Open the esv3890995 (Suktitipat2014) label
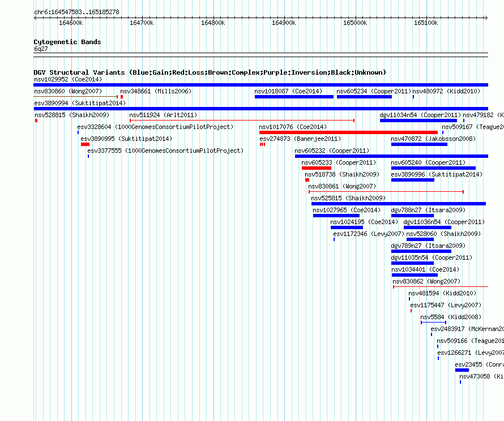504x421 pixels. click(126, 139)
